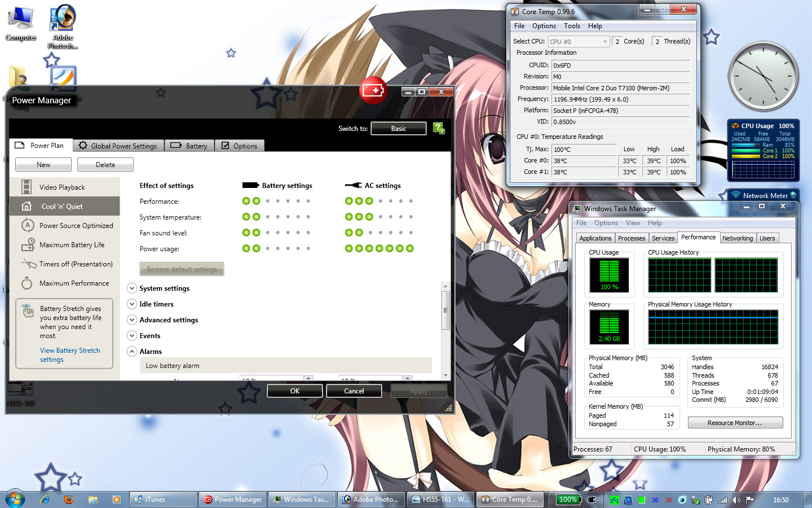Open Windows Explorer from the taskbar
The width and height of the screenshot is (812, 508).
(x=92, y=500)
